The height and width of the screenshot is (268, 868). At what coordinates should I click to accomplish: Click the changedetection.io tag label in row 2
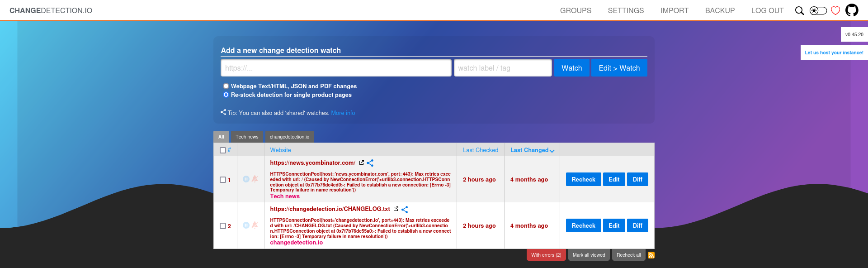pyautogui.click(x=297, y=242)
